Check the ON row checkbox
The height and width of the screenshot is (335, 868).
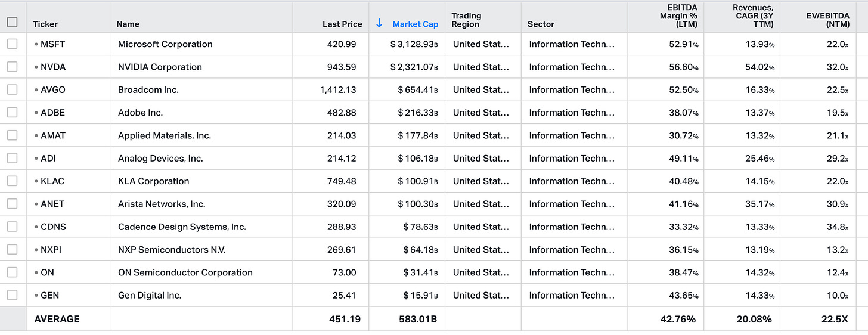[12, 272]
